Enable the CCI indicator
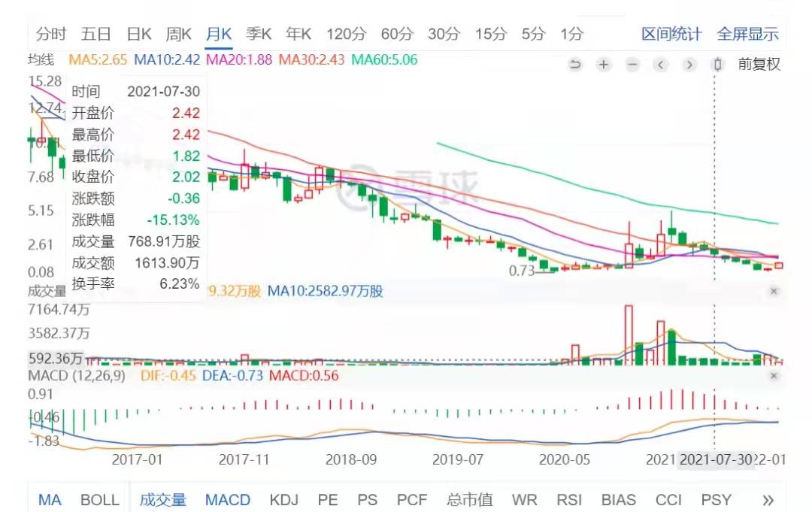 click(x=668, y=500)
